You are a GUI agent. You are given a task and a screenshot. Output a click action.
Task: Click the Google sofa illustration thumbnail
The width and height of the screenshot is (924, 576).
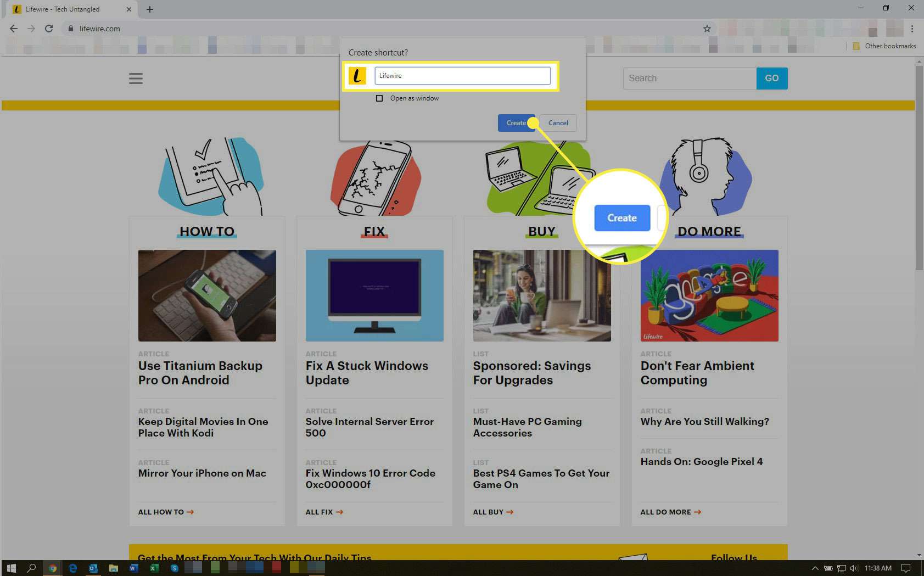pos(709,295)
